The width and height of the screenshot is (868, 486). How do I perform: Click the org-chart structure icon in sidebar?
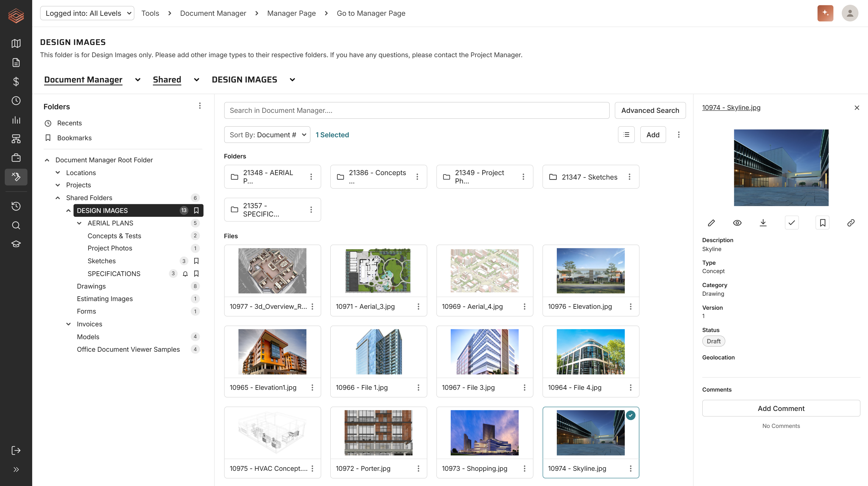click(16, 139)
